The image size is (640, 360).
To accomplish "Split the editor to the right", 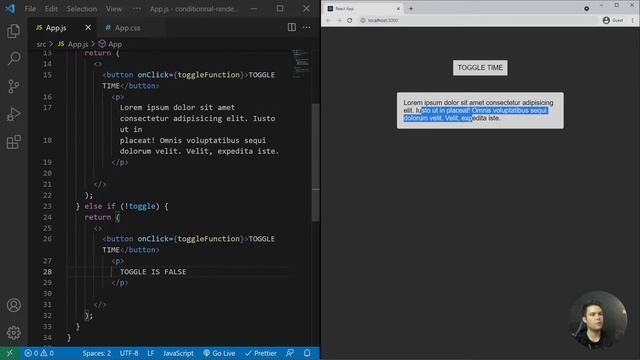I will click(292, 27).
